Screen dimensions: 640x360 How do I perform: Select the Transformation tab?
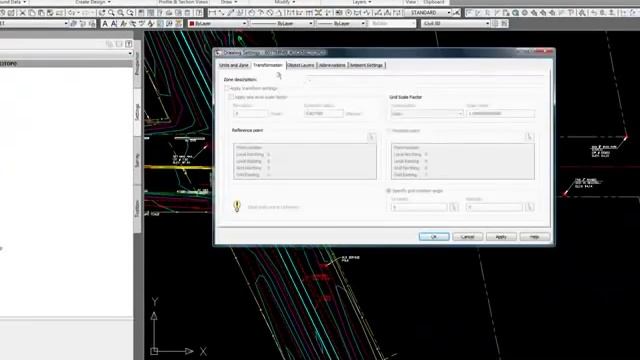(268, 65)
